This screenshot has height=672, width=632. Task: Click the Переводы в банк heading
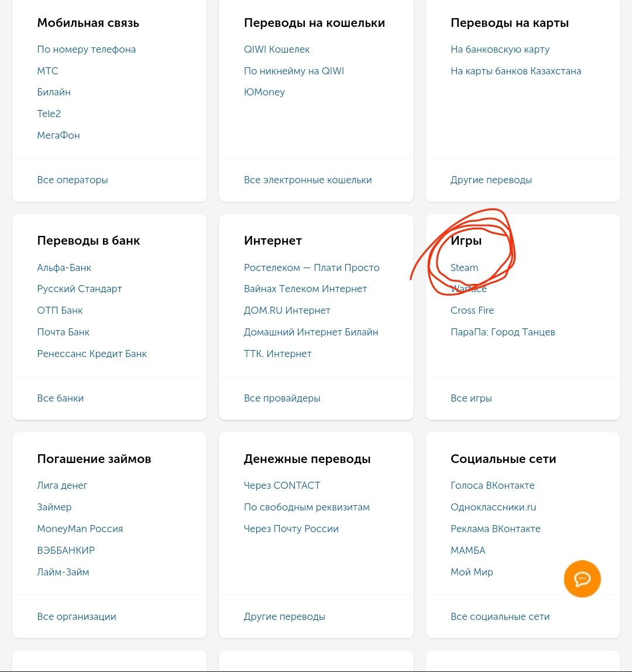88,241
